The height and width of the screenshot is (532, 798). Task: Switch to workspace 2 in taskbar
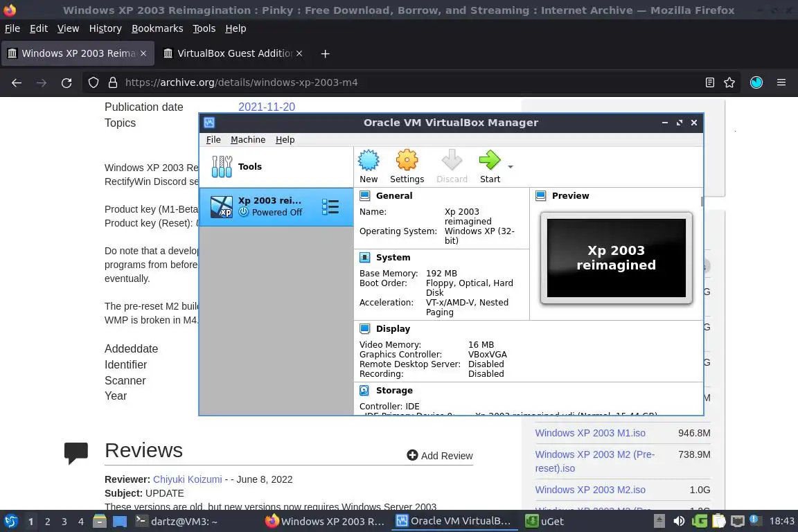tap(47, 522)
